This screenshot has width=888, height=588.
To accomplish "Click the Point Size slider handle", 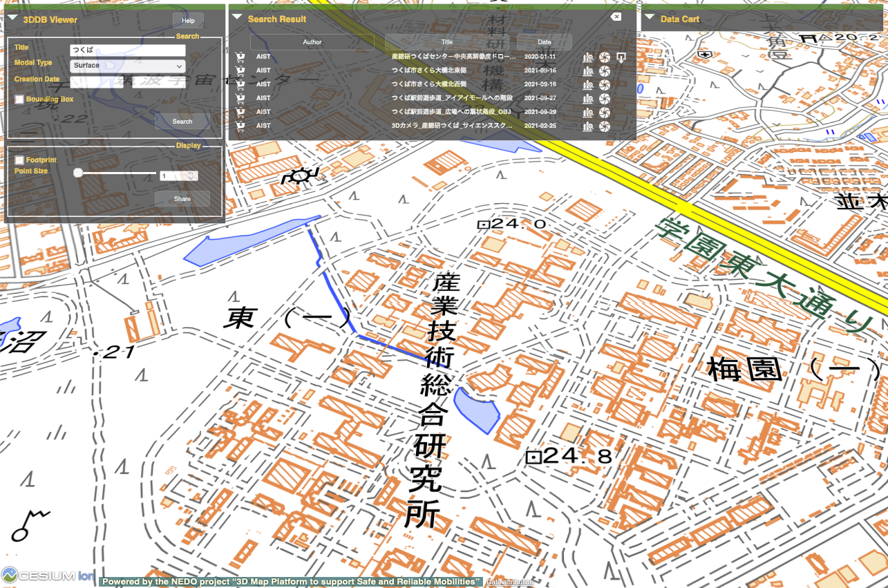I will point(78,173).
